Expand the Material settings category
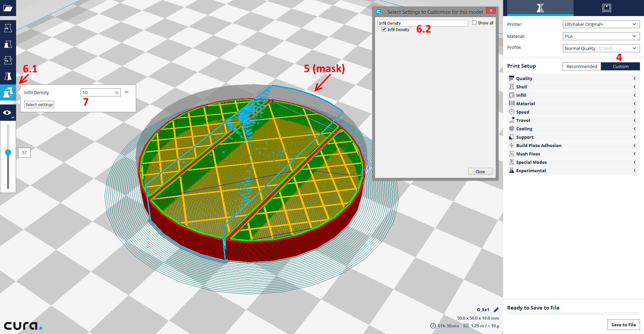The width and height of the screenshot is (644, 334). pyautogui.click(x=574, y=104)
